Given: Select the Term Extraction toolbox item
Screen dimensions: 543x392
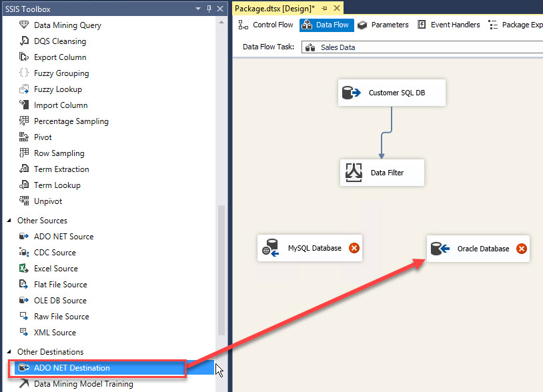Looking at the screenshot, I should pyautogui.click(x=61, y=169).
